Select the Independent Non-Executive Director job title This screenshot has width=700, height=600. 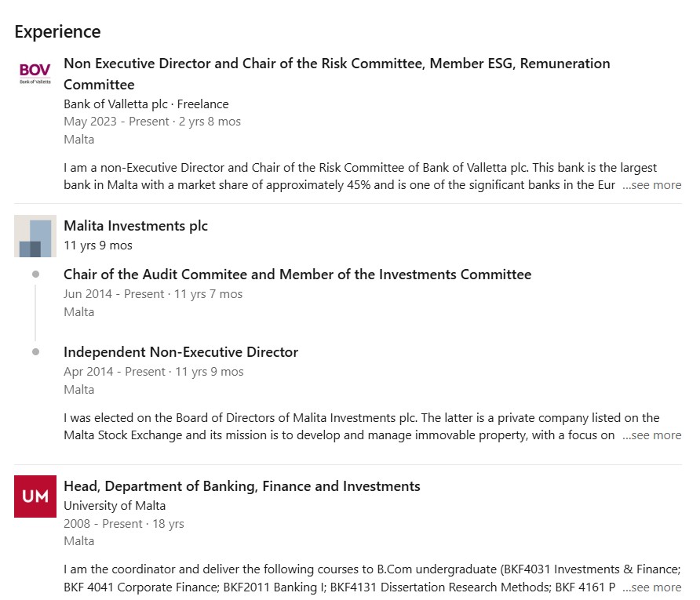180,351
